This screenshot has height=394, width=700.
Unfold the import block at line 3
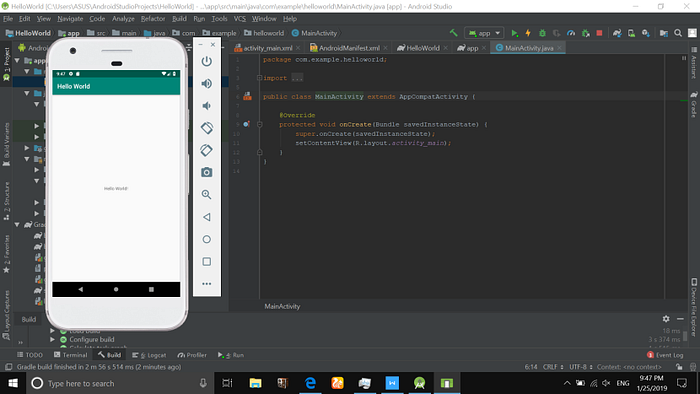pos(259,78)
